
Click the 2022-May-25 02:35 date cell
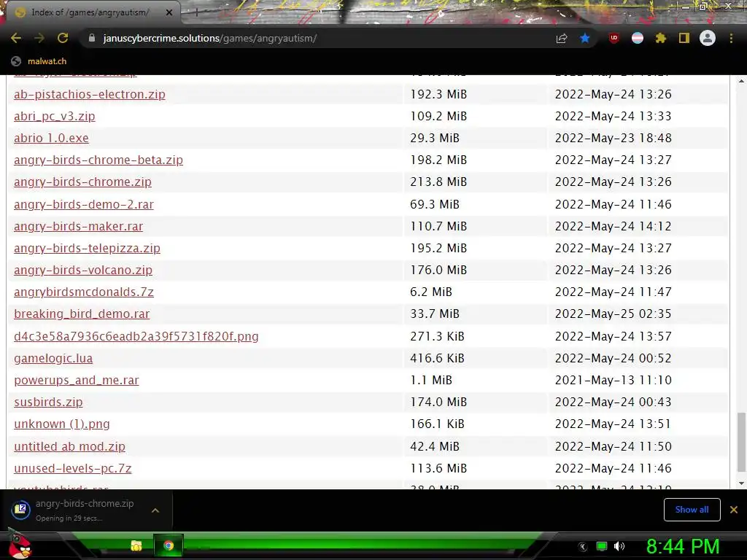(613, 314)
